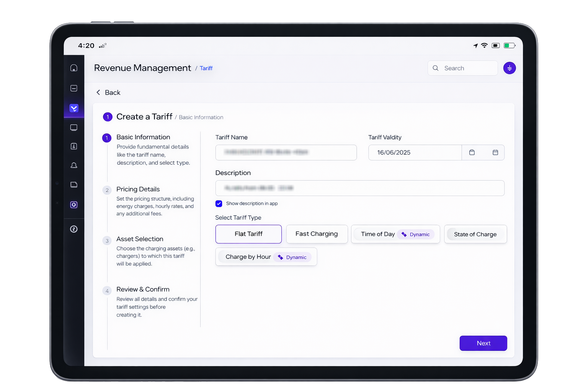Viewport: 588px width, 392px height.
Task: Click the rightmost calendar icon in Tariff Validity
Action: point(495,152)
